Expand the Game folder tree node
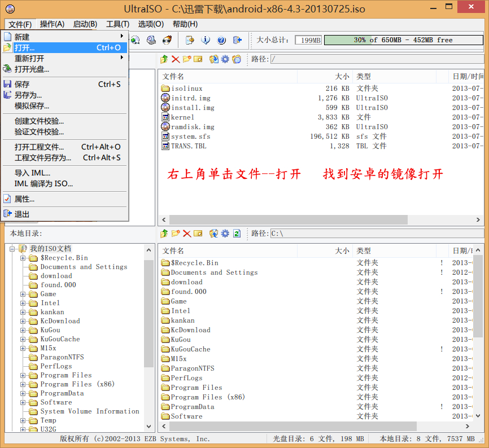The width and height of the screenshot is (489, 448). (x=23, y=294)
